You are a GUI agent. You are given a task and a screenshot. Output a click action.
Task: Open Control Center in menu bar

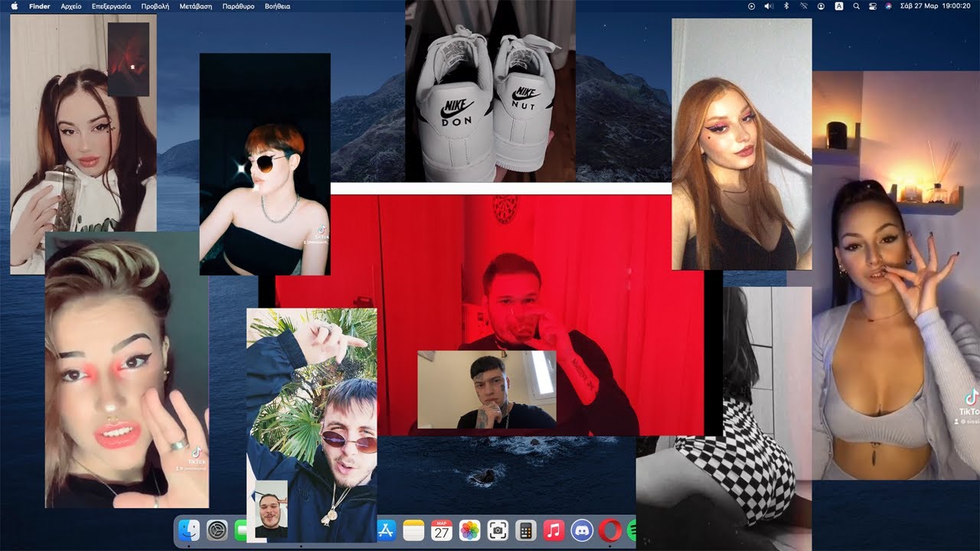tap(874, 6)
